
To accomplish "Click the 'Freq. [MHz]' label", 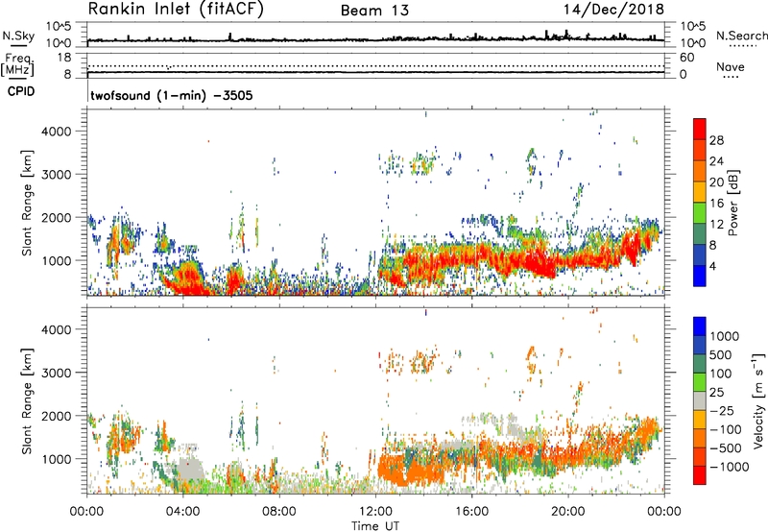I will point(18,65).
